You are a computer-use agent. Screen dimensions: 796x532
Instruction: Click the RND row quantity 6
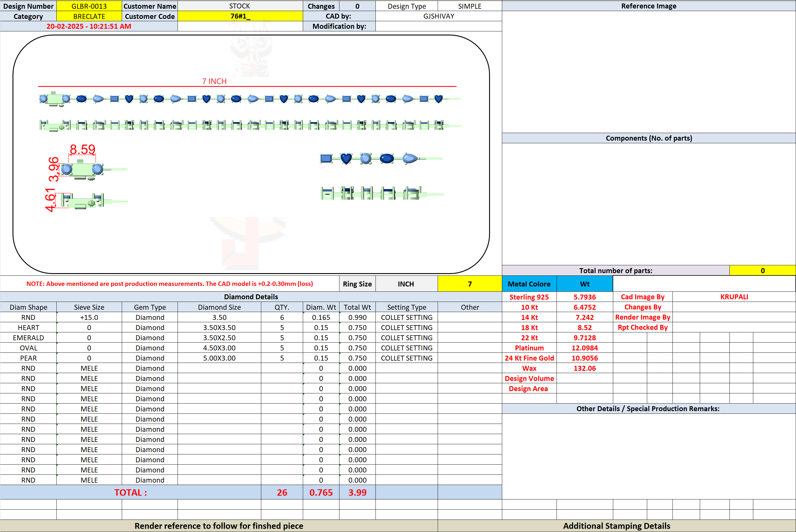click(x=282, y=317)
